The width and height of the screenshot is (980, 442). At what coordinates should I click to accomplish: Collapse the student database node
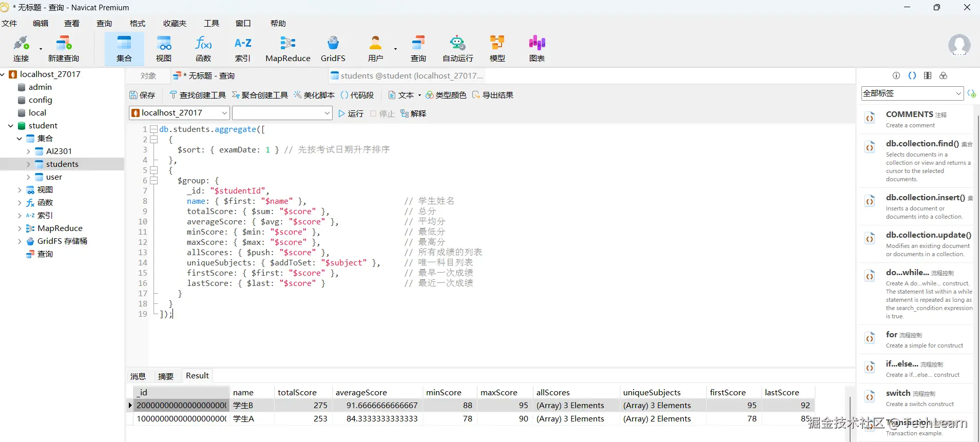pyautogui.click(x=11, y=126)
